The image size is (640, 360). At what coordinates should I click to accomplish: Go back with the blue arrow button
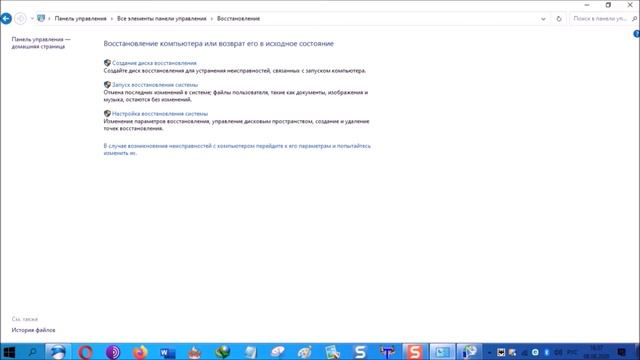pos(6,18)
